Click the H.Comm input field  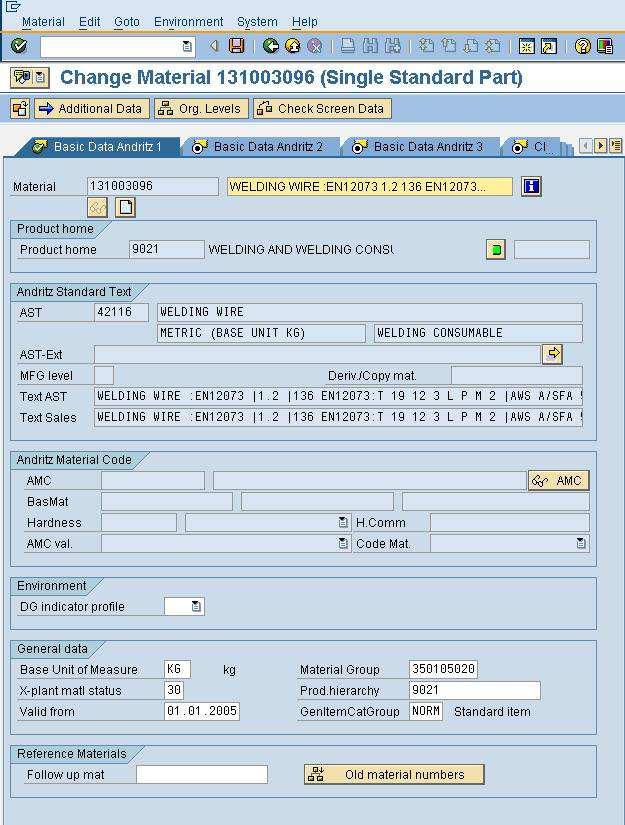[x=509, y=522]
